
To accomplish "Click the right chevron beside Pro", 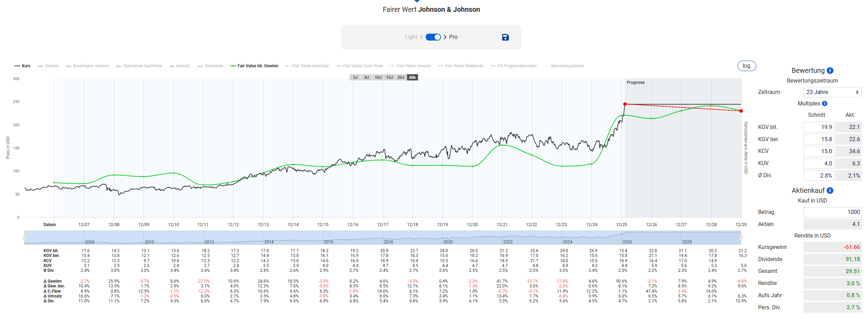I will pyautogui.click(x=445, y=37).
